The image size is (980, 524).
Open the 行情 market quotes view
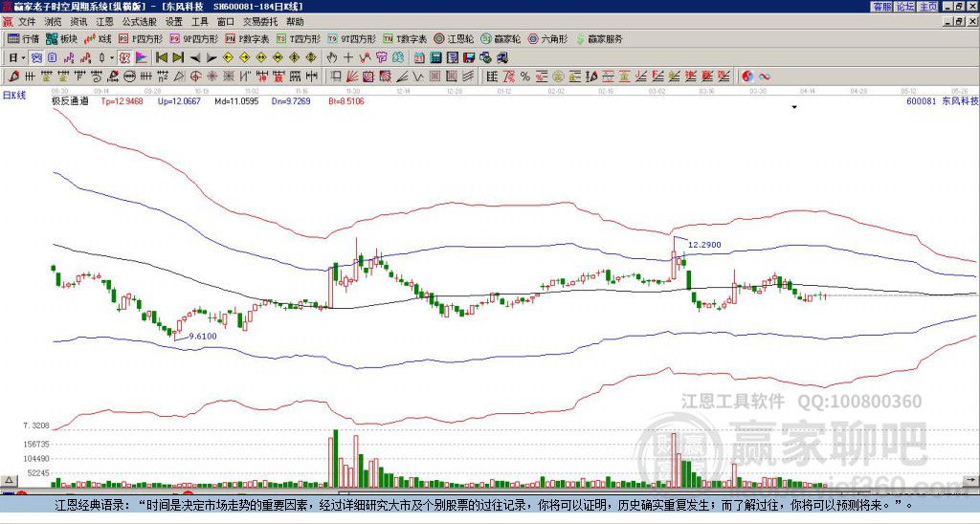click(23, 38)
